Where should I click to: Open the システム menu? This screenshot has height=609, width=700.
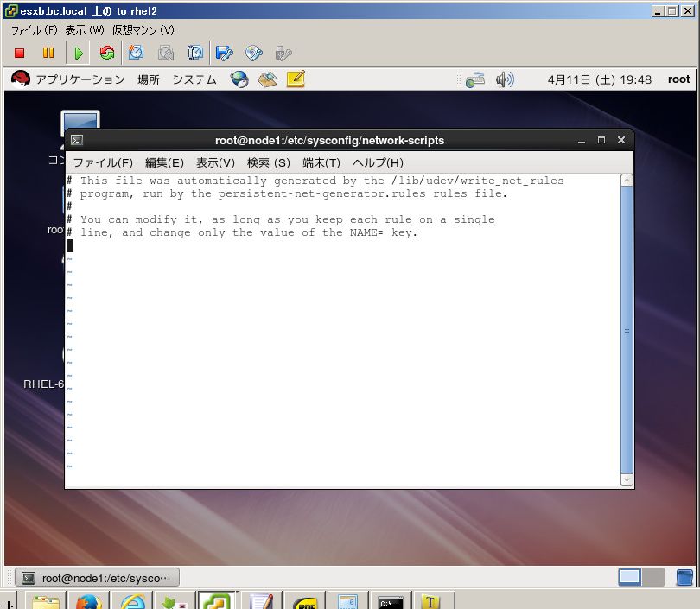click(194, 79)
